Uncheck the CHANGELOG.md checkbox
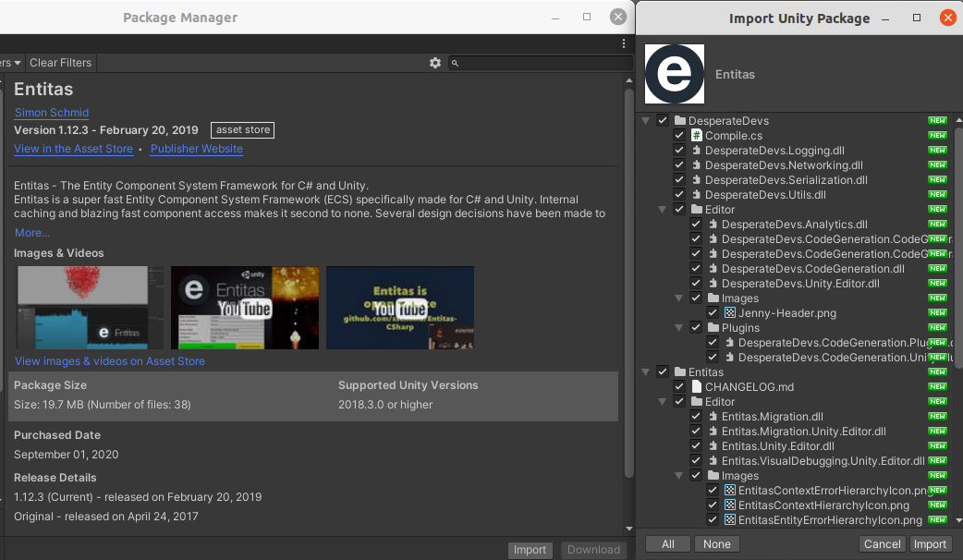963x560 pixels. coord(678,386)
